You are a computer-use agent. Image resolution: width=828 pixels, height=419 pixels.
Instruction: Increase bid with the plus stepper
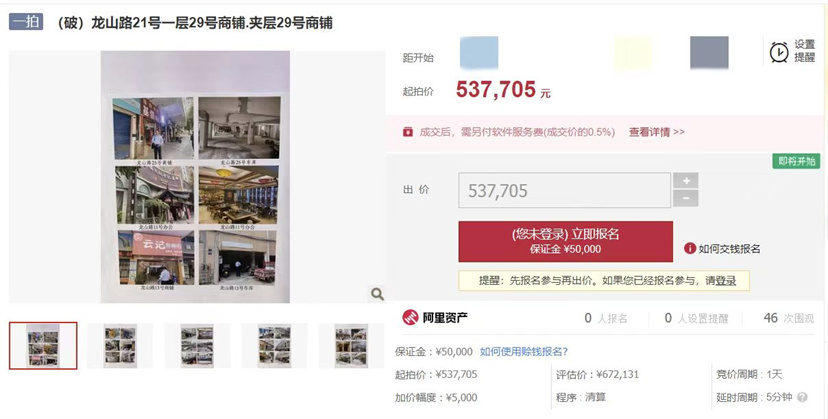click(x=686, y=181)
